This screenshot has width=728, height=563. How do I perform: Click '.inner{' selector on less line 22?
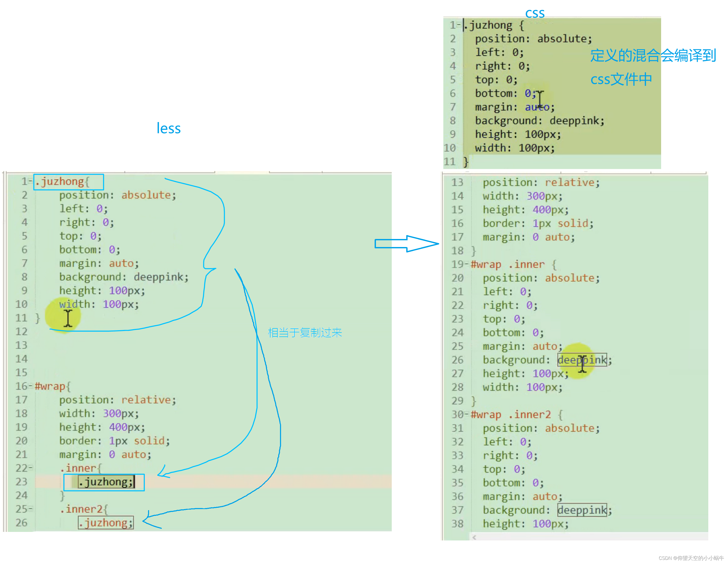pos(80,468)
